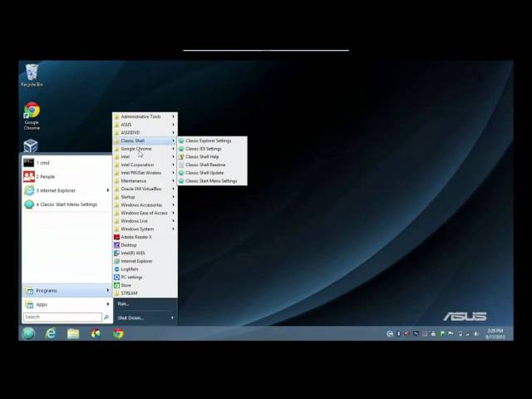The width and height of the screenshot is (532, 399).
Task: Expand Oracle VM VirtualBox folder
Action: coord(145,189)
